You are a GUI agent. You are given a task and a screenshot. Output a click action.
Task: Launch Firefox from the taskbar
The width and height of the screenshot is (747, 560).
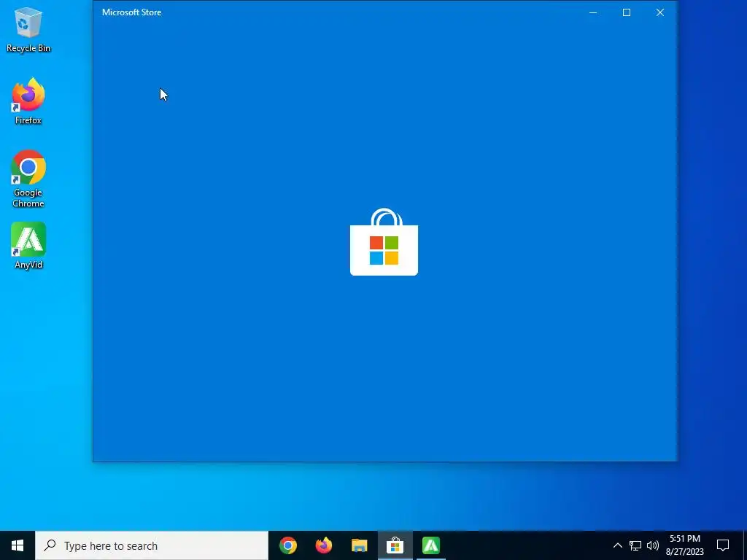[323, 545]
